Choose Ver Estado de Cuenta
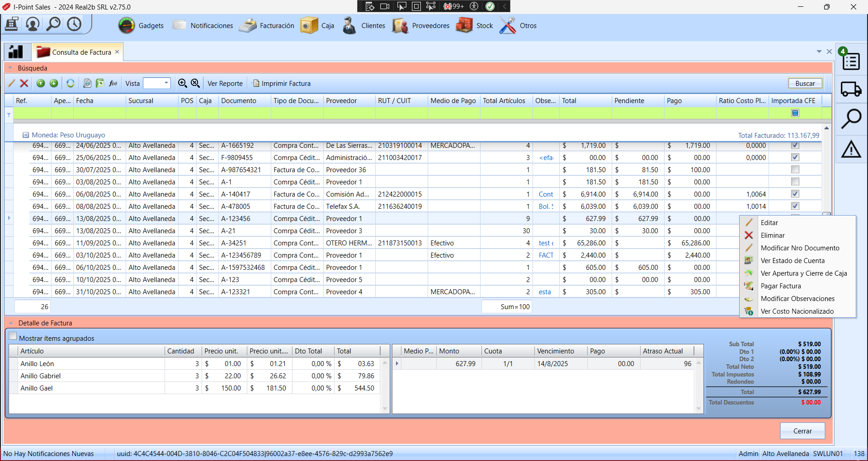This screenshot has width=868, height=461. (x=797, y=261)
